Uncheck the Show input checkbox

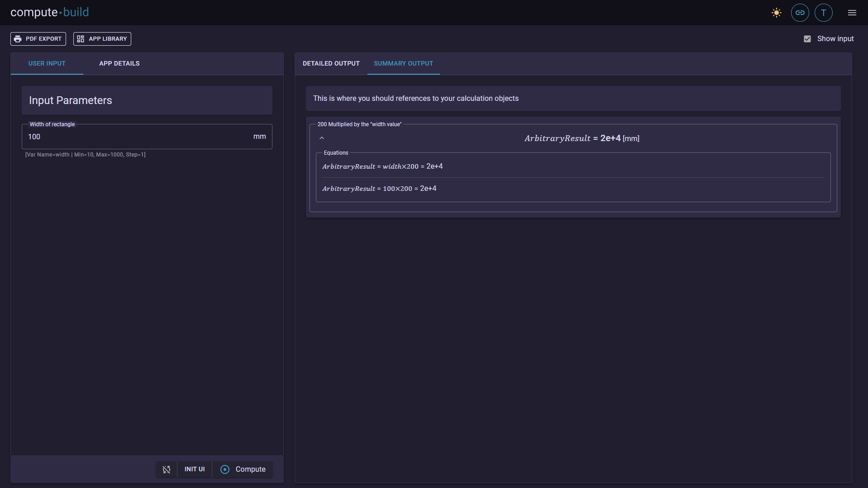pos(807,39)
